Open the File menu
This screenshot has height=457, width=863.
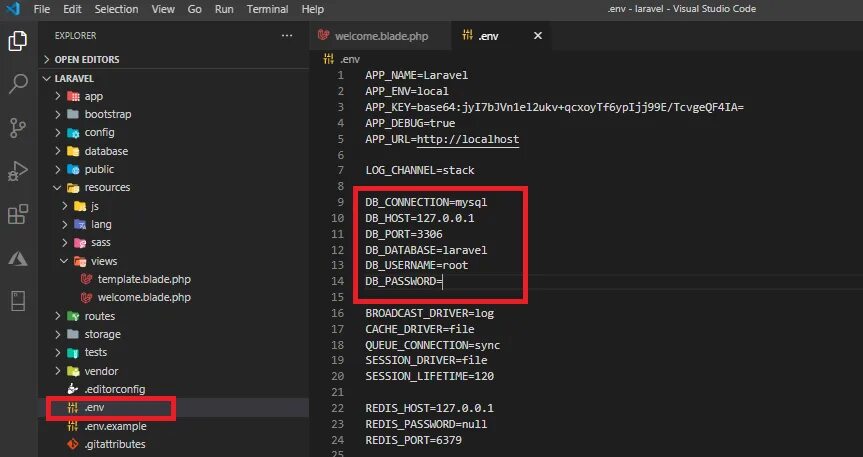[42, 9]
